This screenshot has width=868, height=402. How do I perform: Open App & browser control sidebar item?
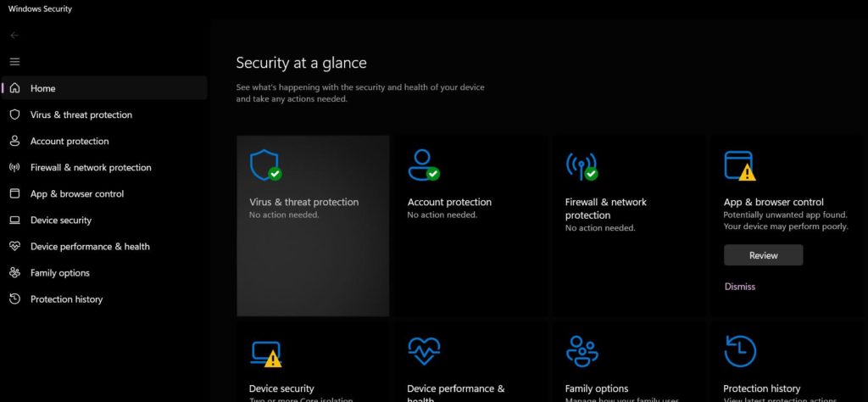pyautogui.click(x=77, y=194)
